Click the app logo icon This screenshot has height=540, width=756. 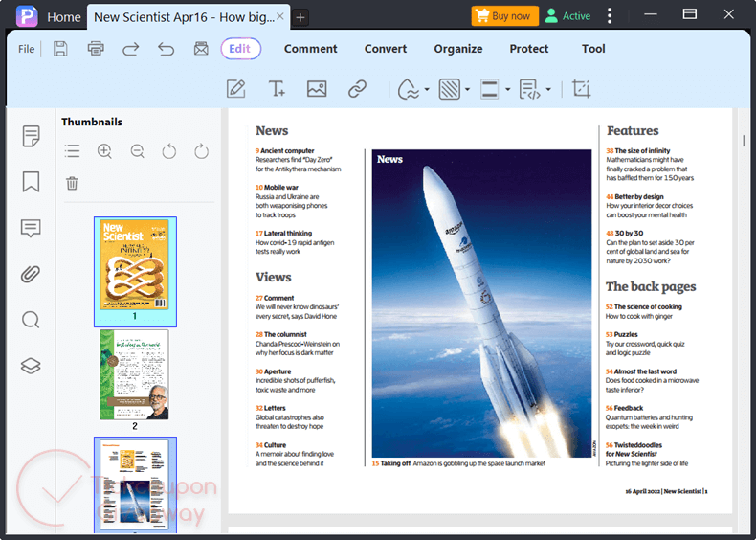pos(27,16)
